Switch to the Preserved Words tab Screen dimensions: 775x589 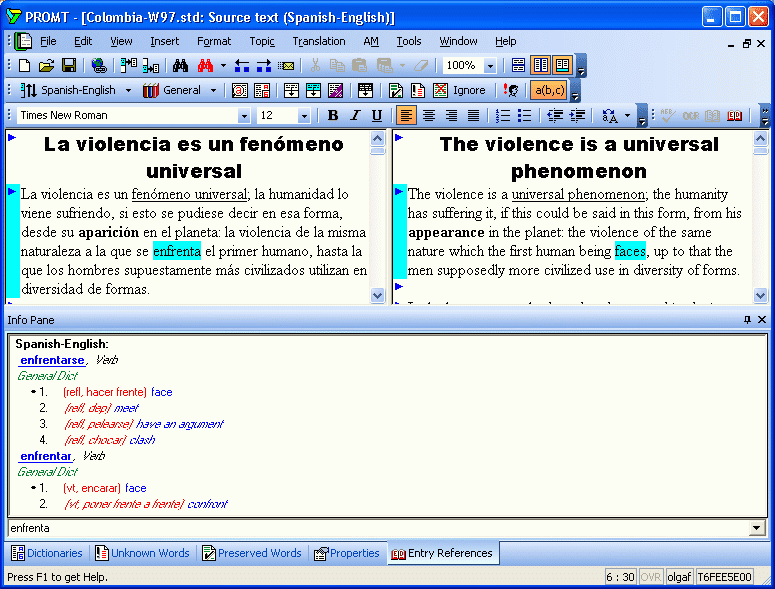(252, 553)
